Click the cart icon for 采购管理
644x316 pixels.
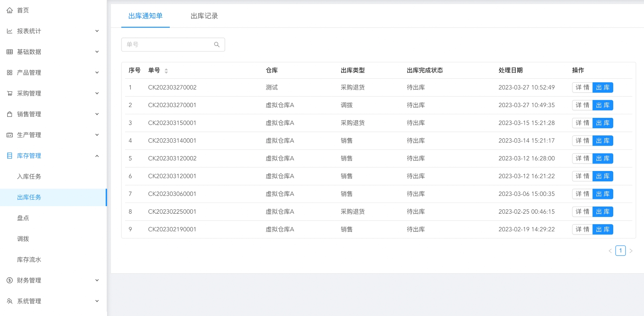[10, 93]
